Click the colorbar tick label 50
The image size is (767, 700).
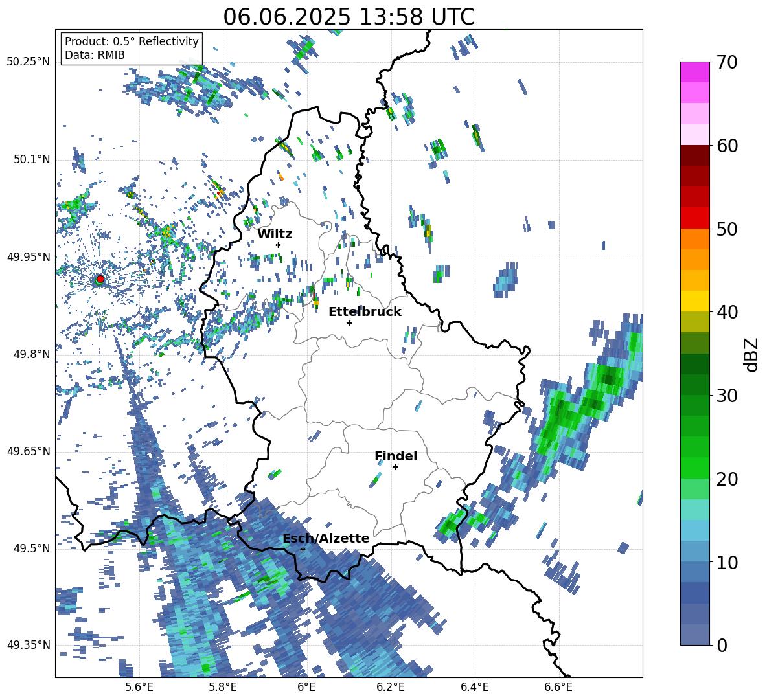click(727, 229)
